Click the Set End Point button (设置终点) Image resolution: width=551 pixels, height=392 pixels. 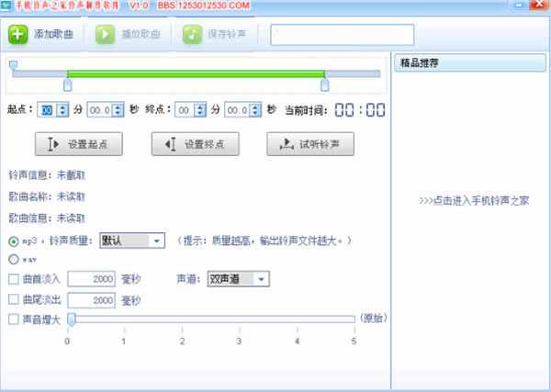pyautogui.click(x=195, y=144)
